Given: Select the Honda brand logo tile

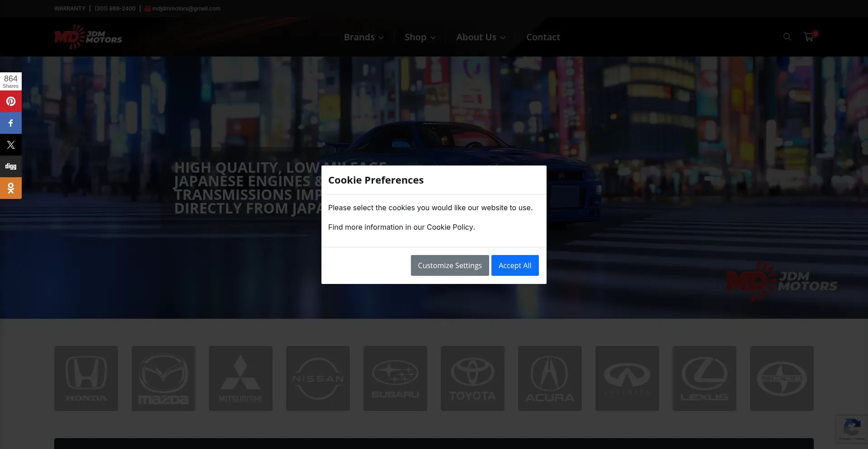Looking at the screenshot, I should click(86, 378).
